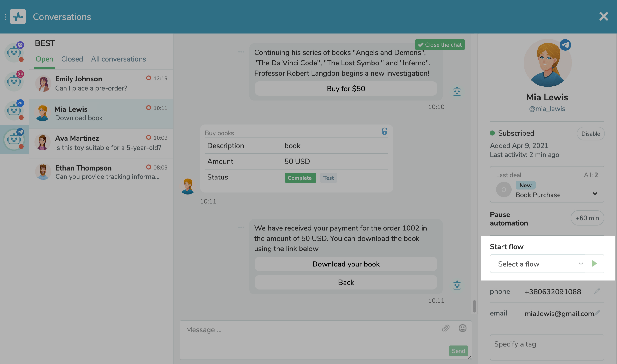The width and height of the screenshot is (617, 364).
Task: Expand the Book Purchase last deal
Action: [595, 194]
